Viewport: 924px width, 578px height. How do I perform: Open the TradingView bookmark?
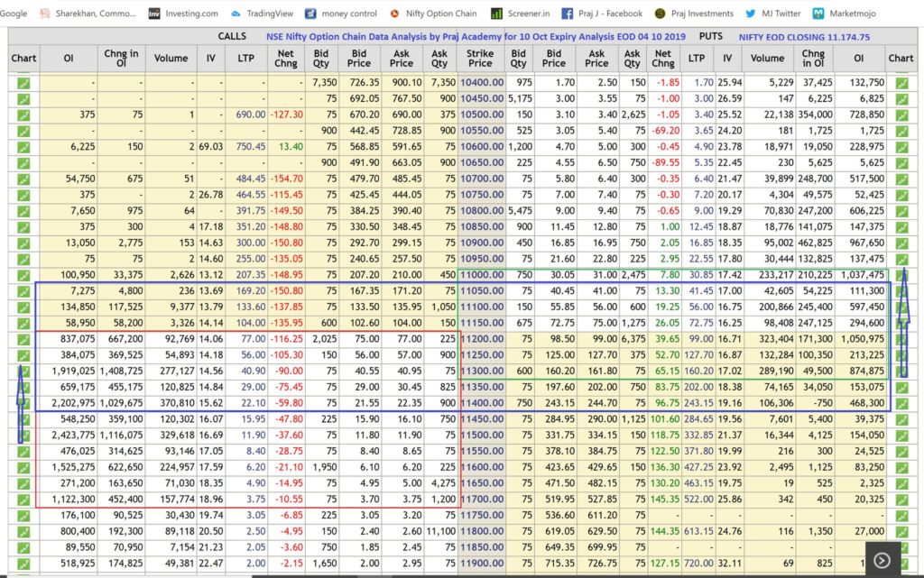pos(262,13)
